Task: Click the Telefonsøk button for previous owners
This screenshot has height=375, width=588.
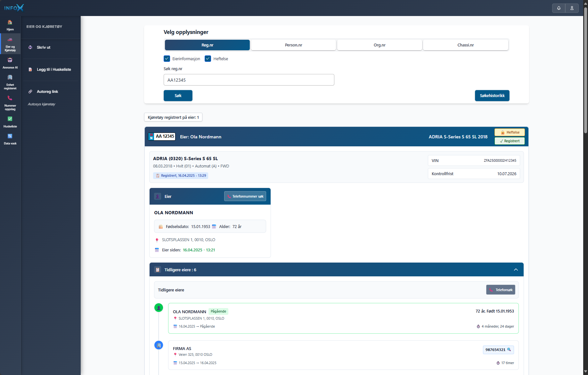Action: pyautogui.click(x=501, y=289)
